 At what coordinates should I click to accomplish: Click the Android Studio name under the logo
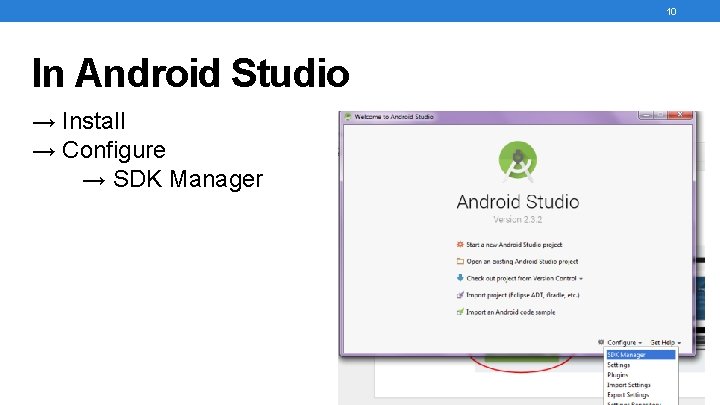[518, 202]
